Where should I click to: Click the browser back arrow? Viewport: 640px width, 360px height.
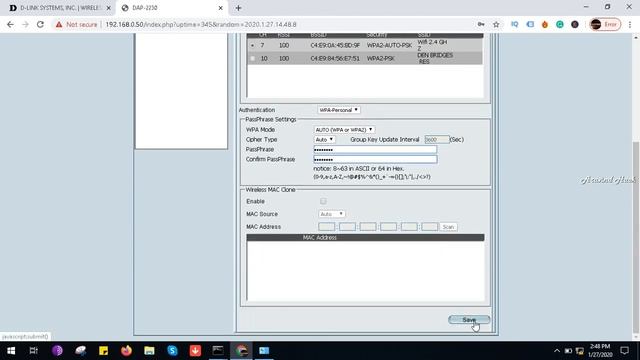coord(10,24)
